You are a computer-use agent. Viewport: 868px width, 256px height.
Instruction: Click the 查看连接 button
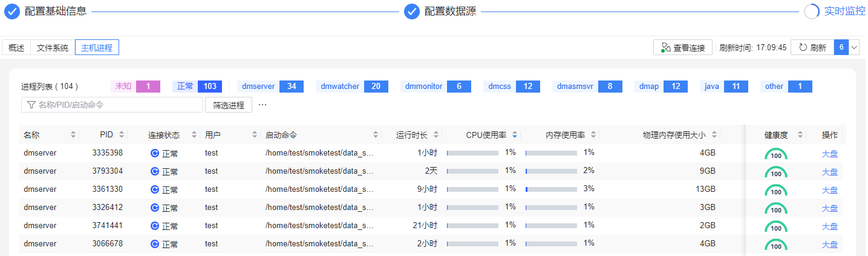tap(683, 47)
